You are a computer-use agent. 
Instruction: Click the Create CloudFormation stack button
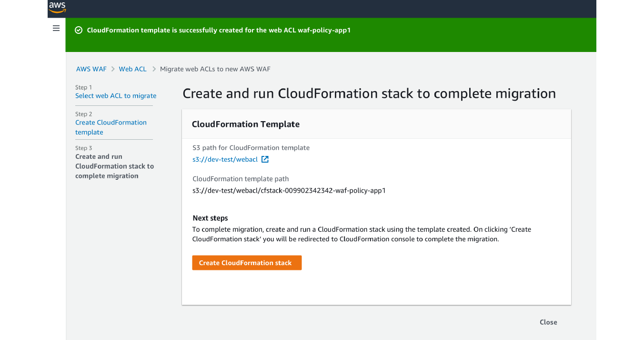point(247,263)
